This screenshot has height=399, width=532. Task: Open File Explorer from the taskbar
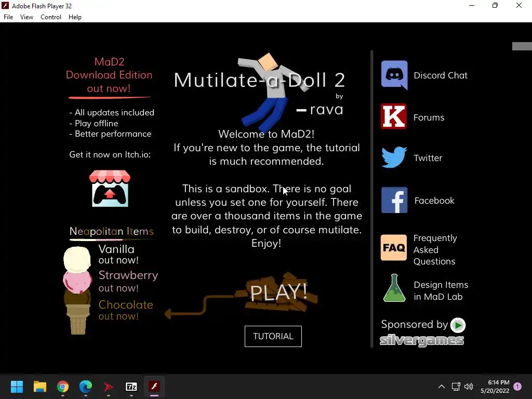[39, 387]
